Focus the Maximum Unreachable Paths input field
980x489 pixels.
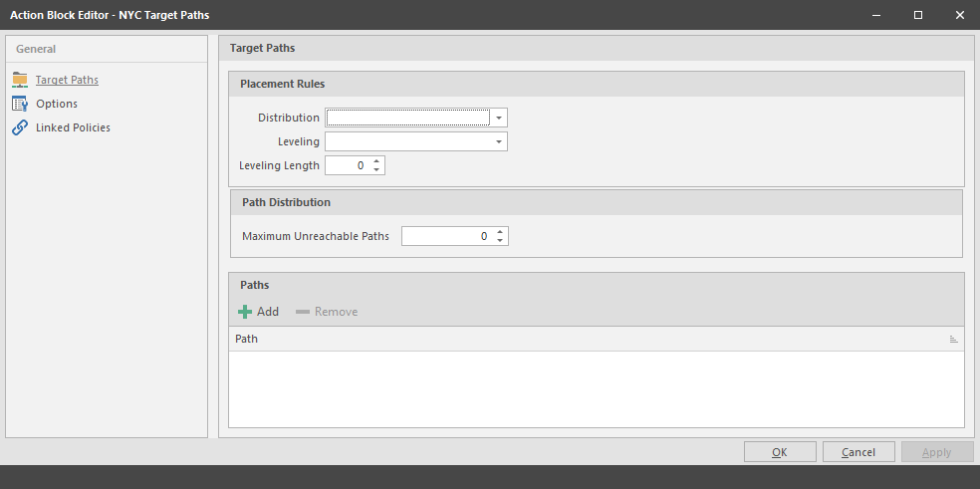tap(446, 236)
